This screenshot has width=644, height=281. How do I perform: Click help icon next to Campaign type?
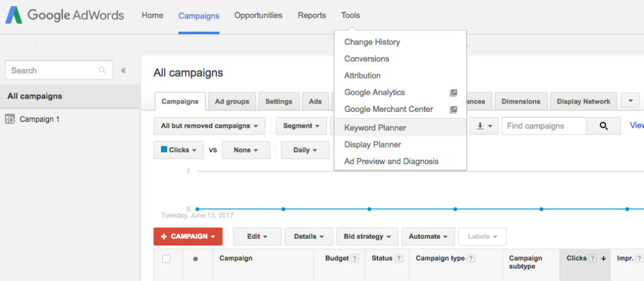click(x=471, y=258)
